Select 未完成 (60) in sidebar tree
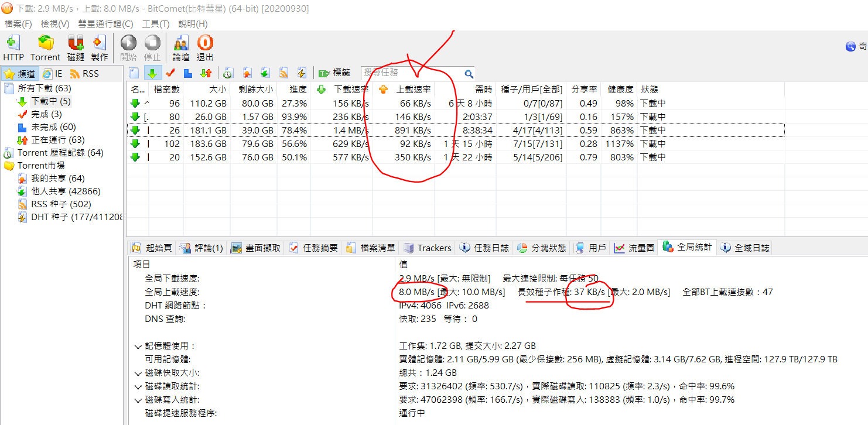868x425 pixels. [x=53, y=127]
